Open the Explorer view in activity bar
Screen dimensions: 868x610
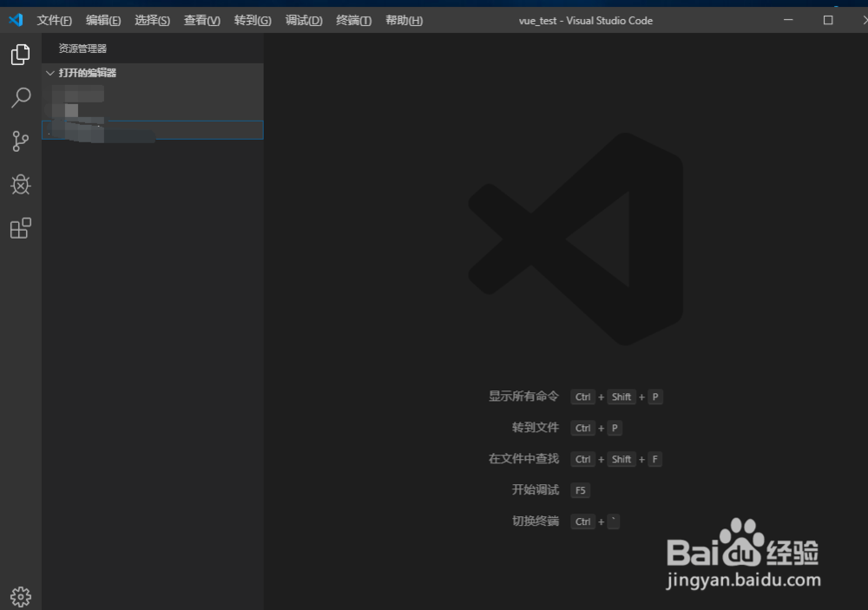21,55
